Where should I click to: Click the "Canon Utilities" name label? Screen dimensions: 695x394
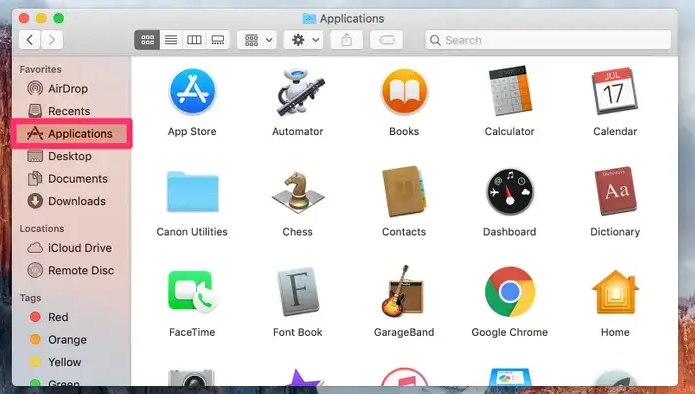click(192, 232)
